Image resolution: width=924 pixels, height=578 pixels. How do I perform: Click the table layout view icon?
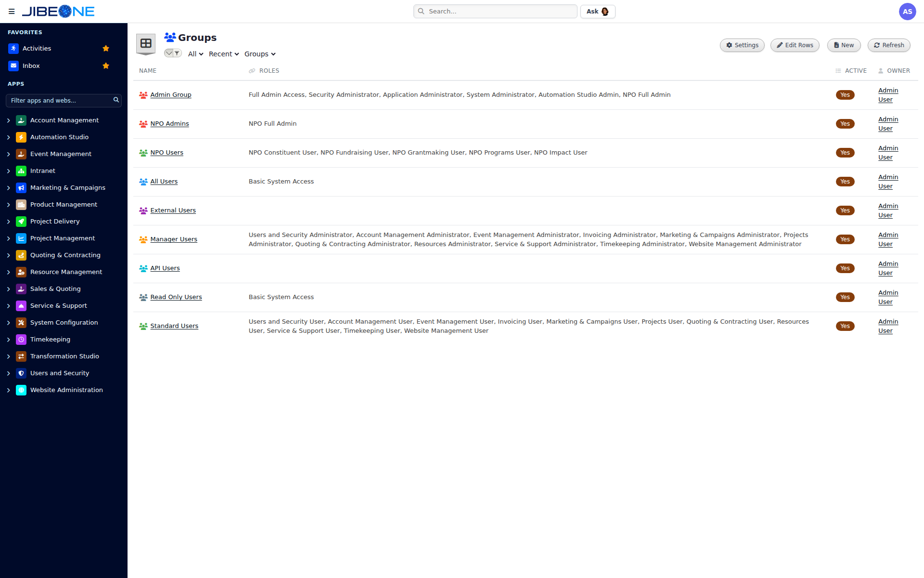tap(146, 44)
